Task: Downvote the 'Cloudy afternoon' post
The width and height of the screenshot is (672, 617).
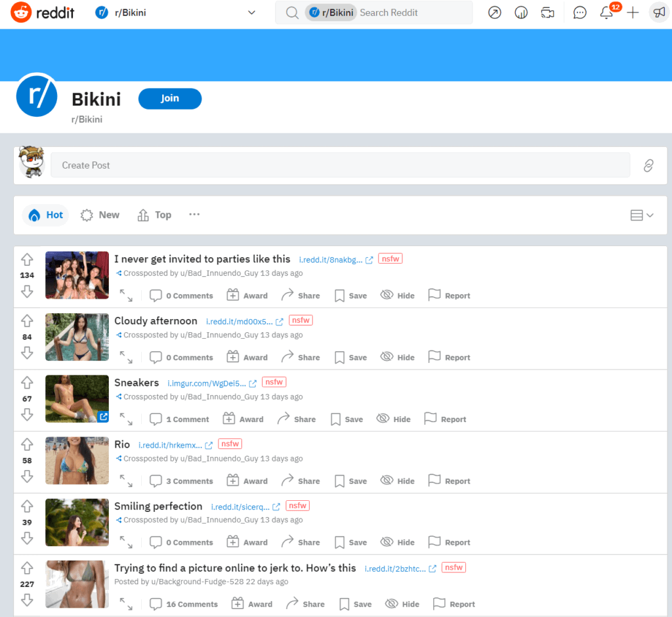Action: [x=27, y=353]
